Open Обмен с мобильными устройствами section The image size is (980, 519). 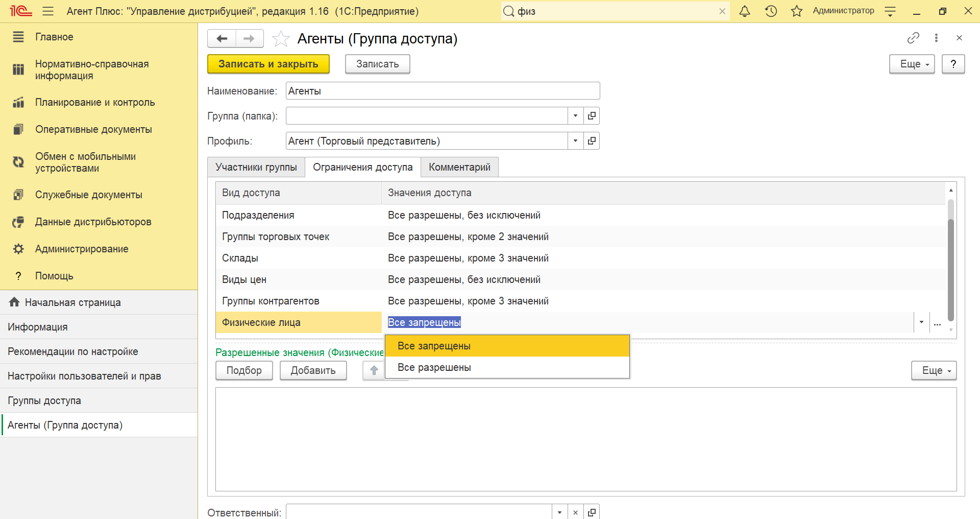point(99,162)
